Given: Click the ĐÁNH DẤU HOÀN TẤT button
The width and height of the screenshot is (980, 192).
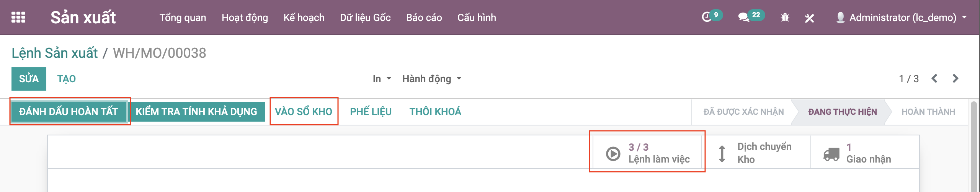Looking at the screenshot, I should (69, 112).
